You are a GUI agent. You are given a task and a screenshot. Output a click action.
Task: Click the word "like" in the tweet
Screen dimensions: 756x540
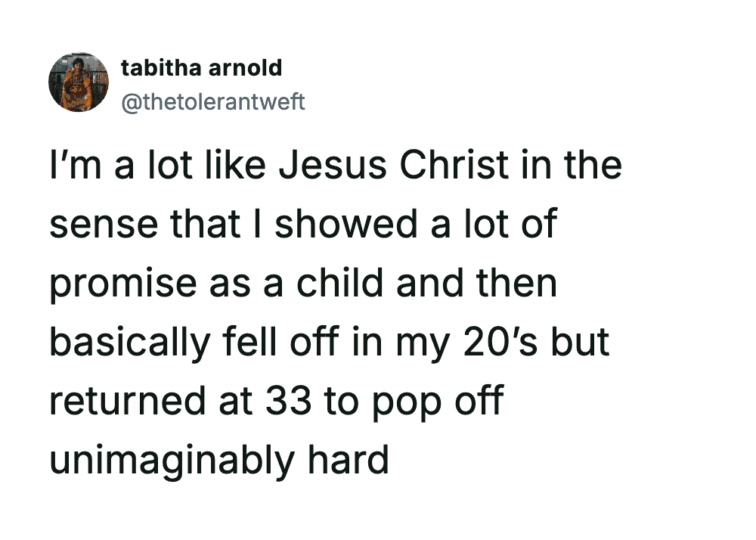(x=237, y=165)
